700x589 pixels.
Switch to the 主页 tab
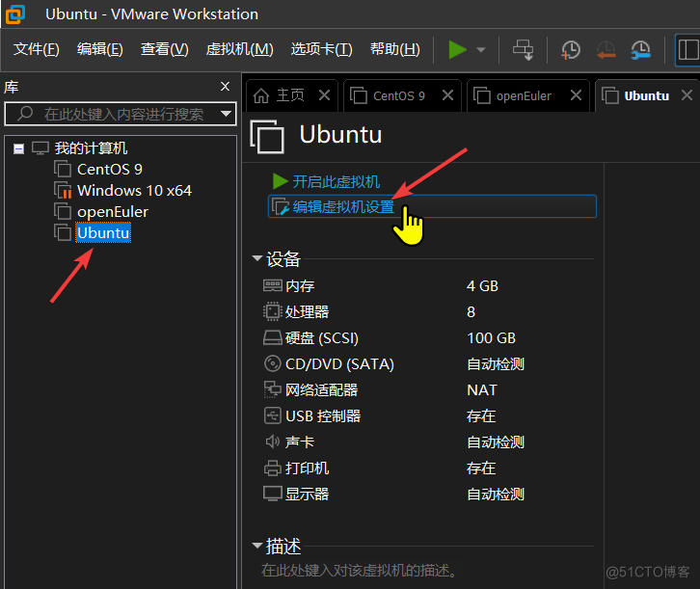(291, 95)
